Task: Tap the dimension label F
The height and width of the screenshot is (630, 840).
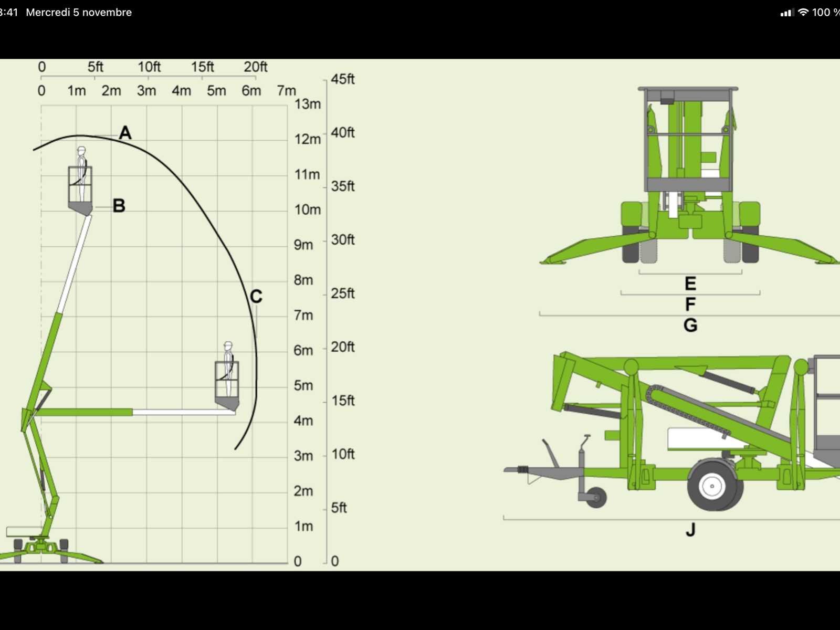Action: tap(690, 304)
